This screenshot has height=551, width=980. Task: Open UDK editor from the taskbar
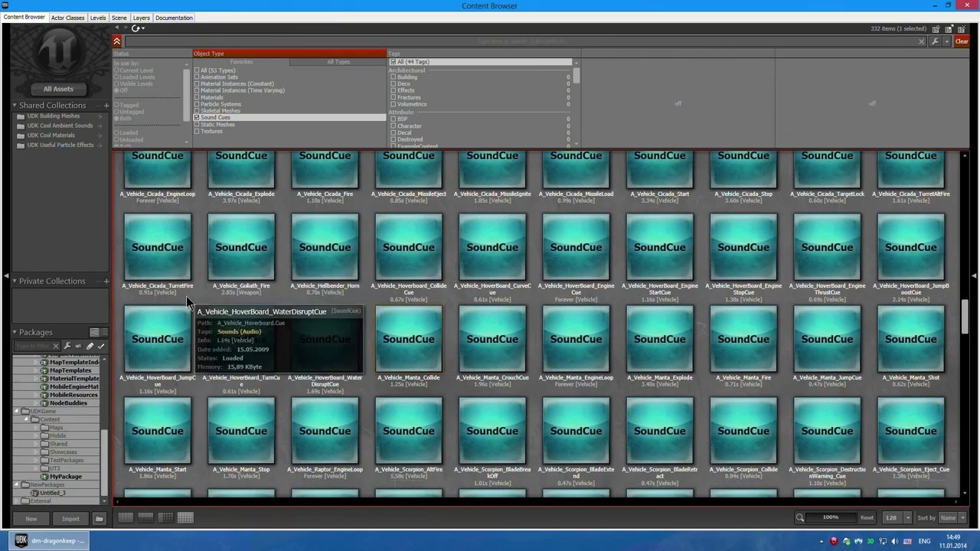click(51, 540)
